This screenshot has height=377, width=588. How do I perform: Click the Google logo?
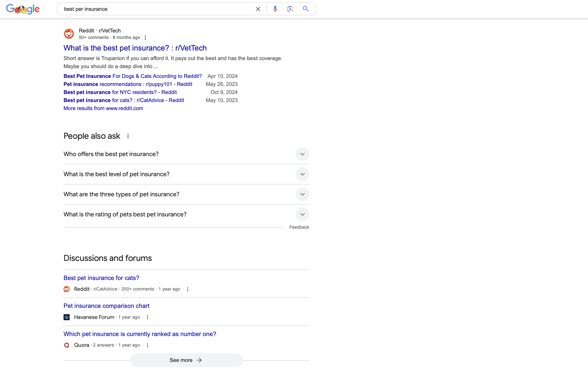[x=23, y=9]
